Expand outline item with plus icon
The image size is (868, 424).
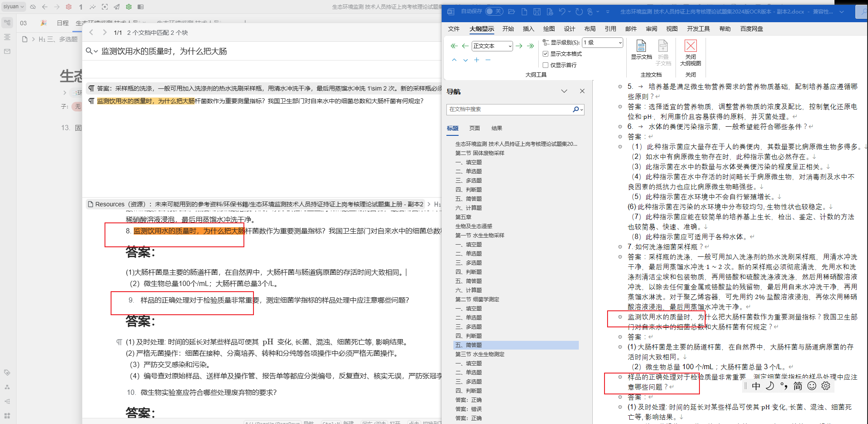(x=477, y=60)
